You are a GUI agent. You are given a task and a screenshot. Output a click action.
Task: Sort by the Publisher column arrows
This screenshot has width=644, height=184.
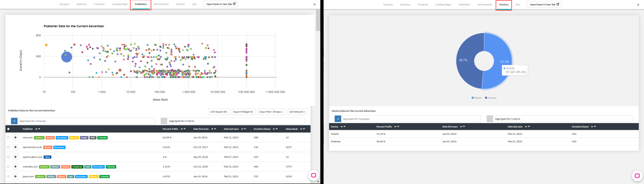(x=38, y=129)
